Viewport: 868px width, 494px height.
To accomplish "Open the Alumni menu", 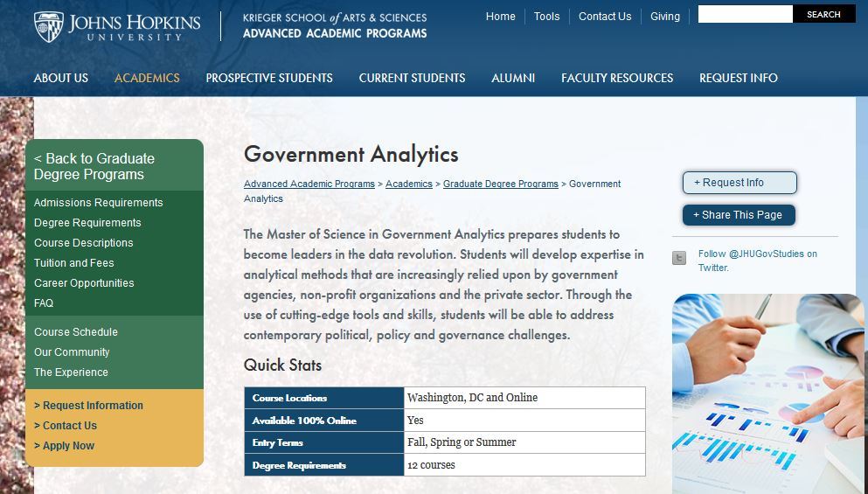I will pyautogui.click(x=513, y=78).
